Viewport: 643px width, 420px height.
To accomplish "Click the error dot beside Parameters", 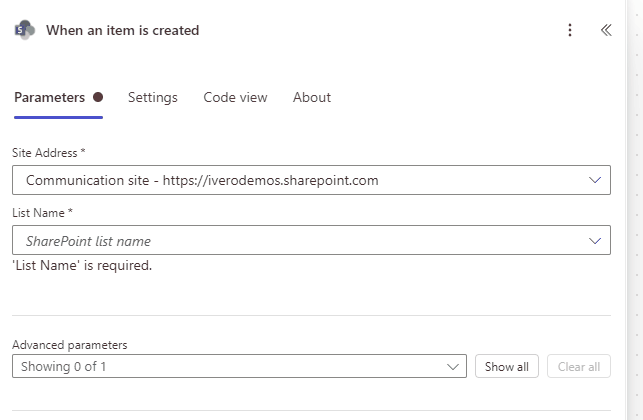I will pyautogui.click(x=98, y=97).
